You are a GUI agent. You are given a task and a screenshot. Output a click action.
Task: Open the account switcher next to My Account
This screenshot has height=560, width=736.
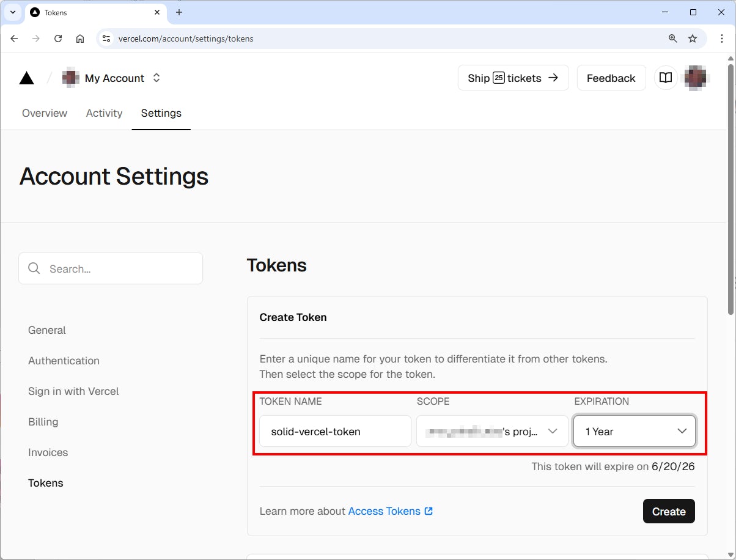coord(156,78)
